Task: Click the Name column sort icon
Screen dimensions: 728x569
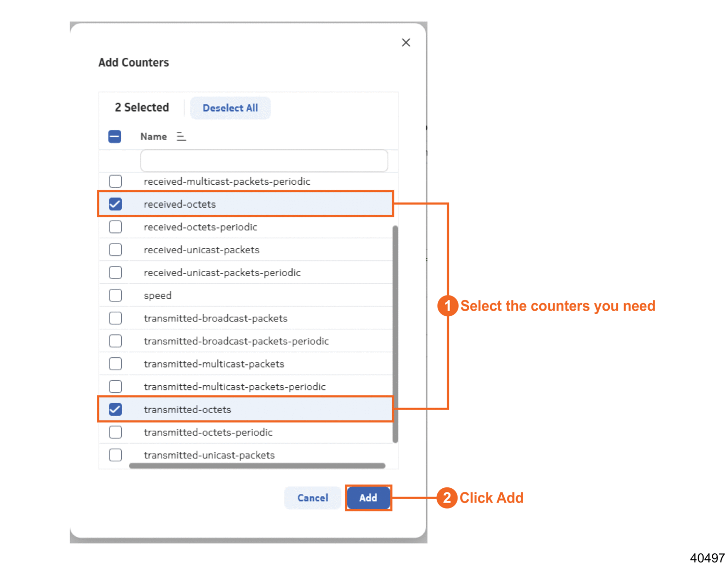Action: coord(181,137)
